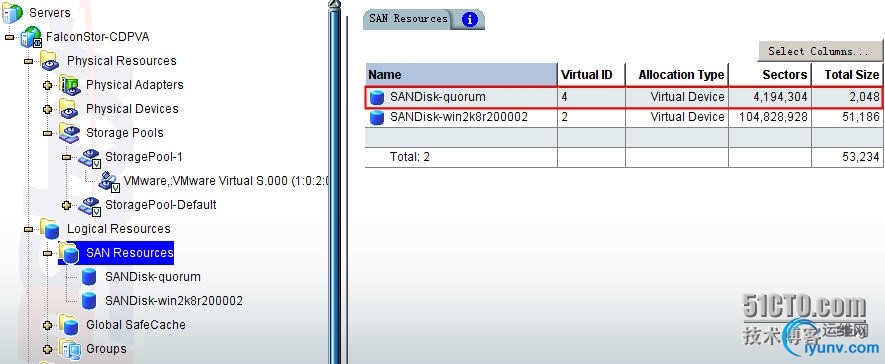Select SANDisk-quorum label in the tree

(x=152, y=277)
